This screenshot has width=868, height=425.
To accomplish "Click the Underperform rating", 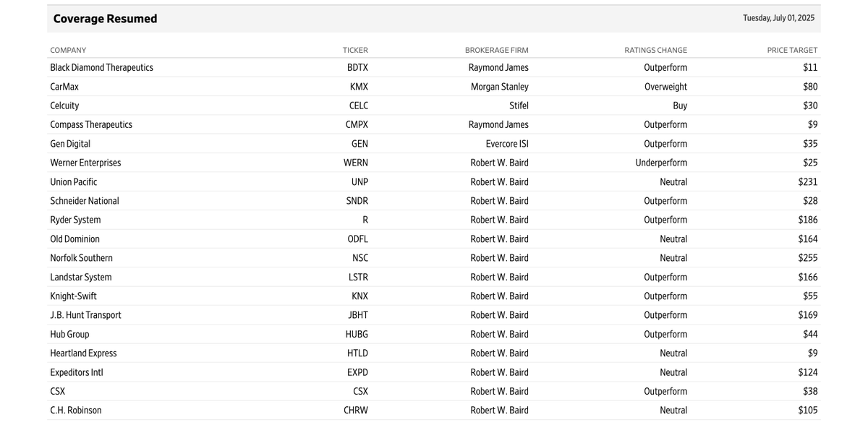I will pyautogui.click(x=661, y=163).
